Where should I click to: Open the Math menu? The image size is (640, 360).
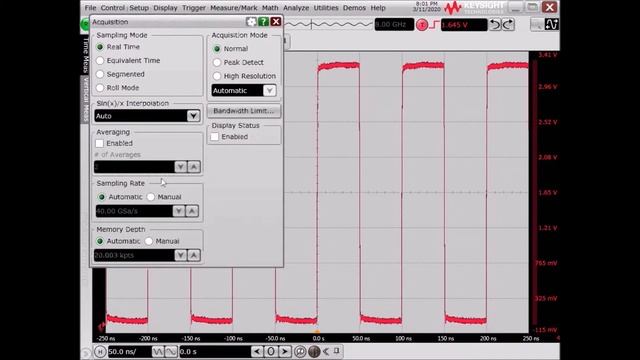pos(270,8)
